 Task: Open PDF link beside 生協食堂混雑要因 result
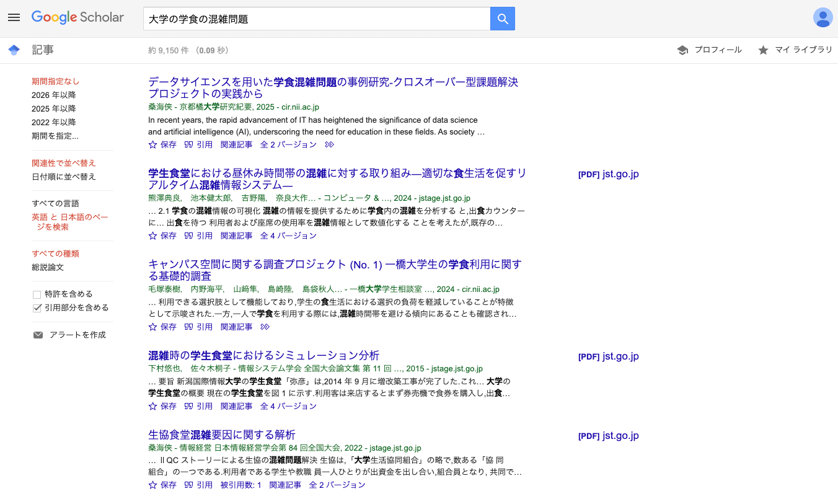pos(608,436)
